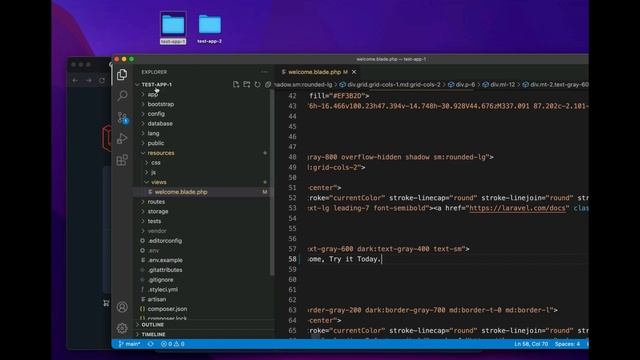Expand the config folder
The height and width of the screenshot is (360, 640).
pyautogui.click(x=203, y=114)
